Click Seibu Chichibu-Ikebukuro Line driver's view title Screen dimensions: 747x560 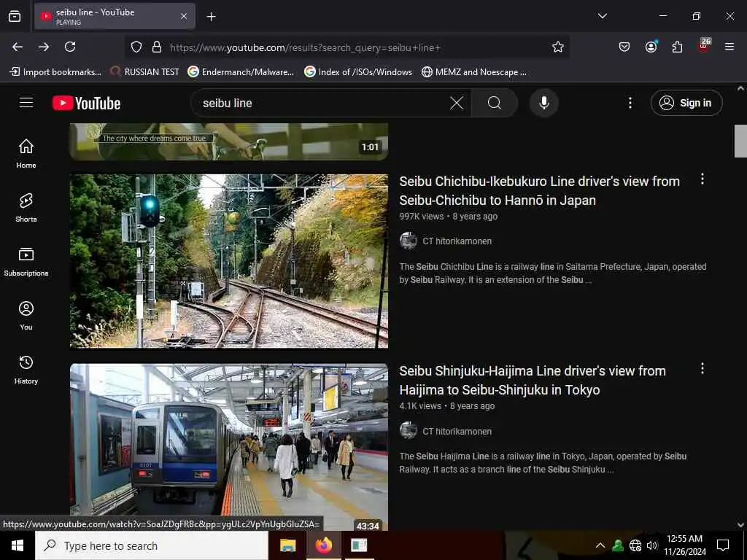pyautogui.click(x=539, y=191)
